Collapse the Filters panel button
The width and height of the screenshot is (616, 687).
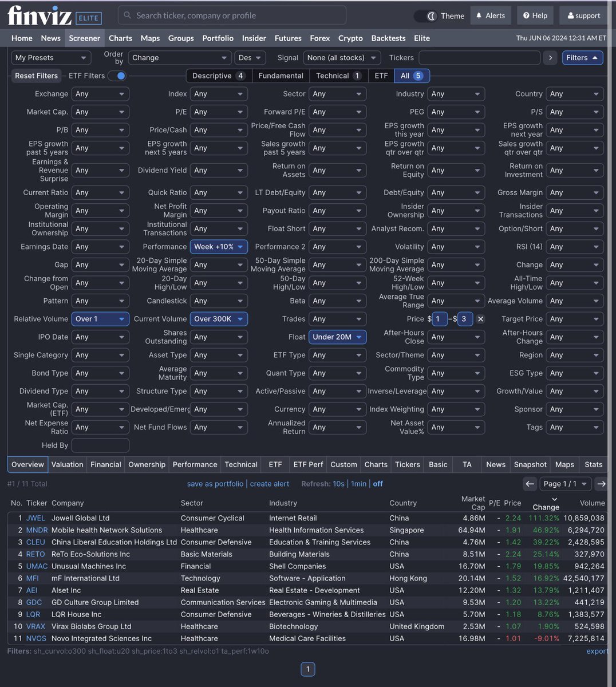coord(582,58)
